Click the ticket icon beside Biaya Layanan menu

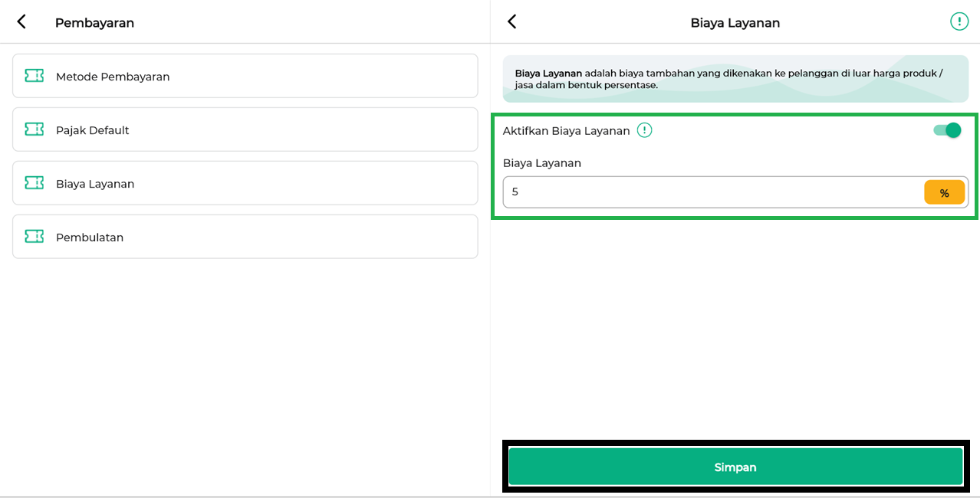pos(34,183)
